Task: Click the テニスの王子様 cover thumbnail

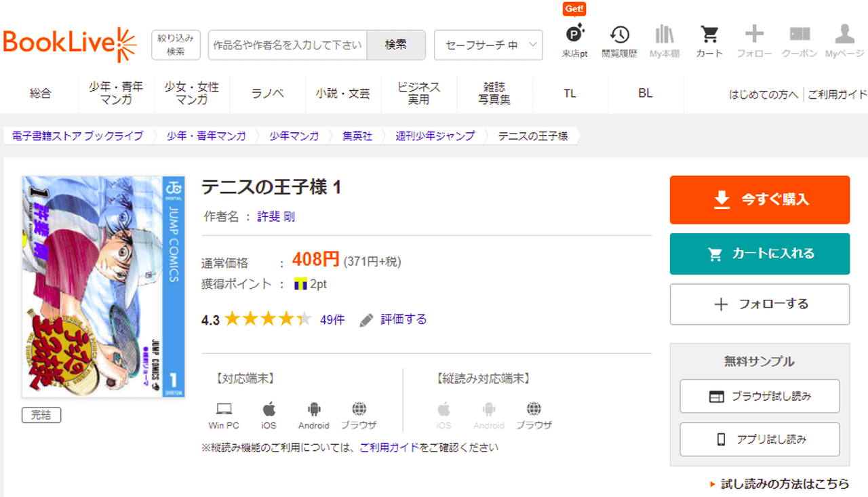Action: pos(103,286)
